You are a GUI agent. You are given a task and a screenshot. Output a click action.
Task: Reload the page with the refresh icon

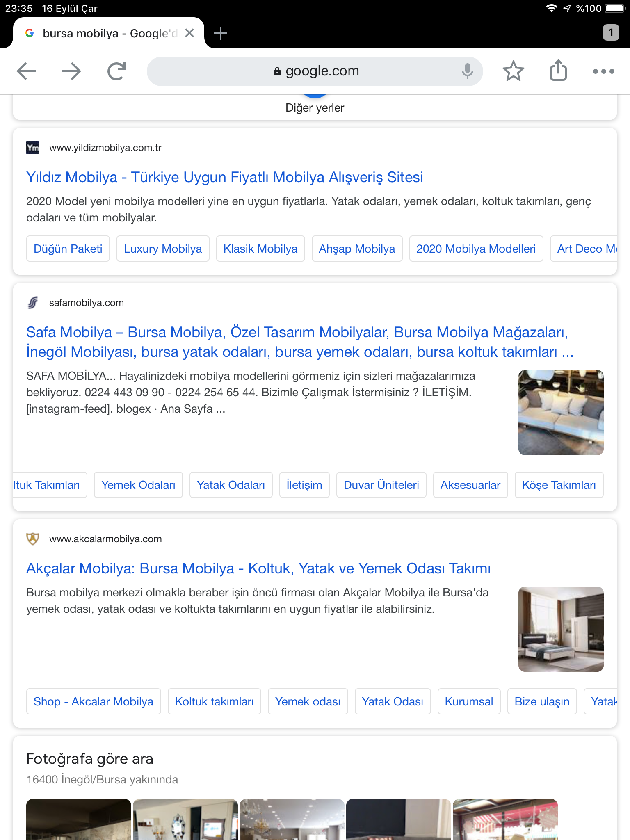click(x=116, y=71)
